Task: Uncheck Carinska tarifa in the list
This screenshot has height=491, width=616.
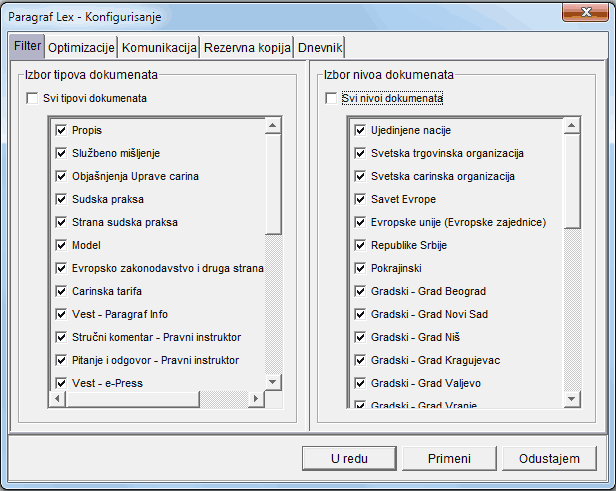Action: (x=61, y=291)
